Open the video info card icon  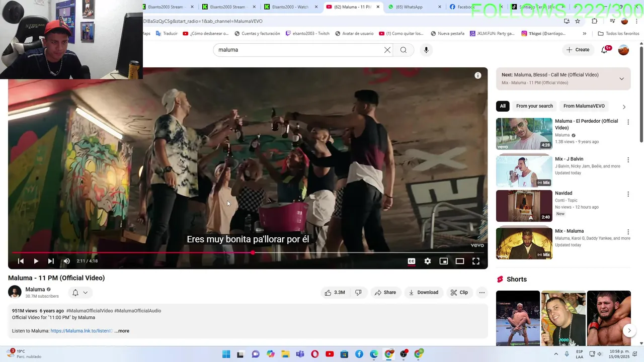pyautogui.click(x=478, y=75)
